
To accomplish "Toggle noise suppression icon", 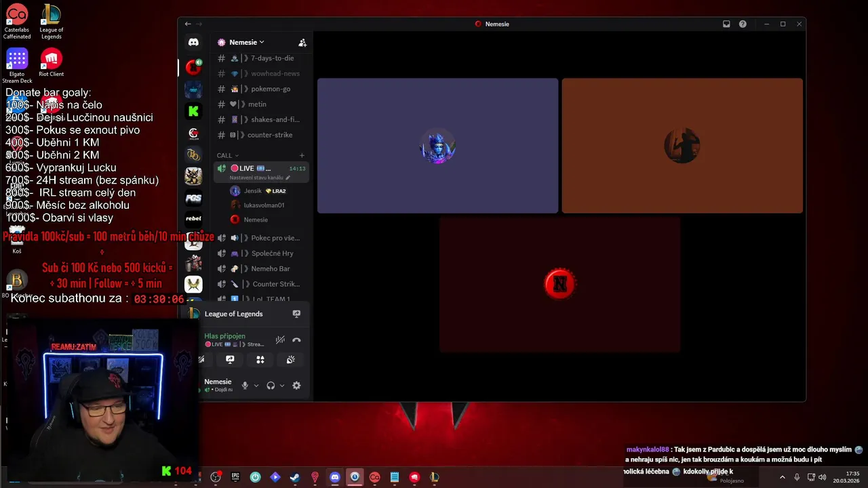I will point(280,340).
